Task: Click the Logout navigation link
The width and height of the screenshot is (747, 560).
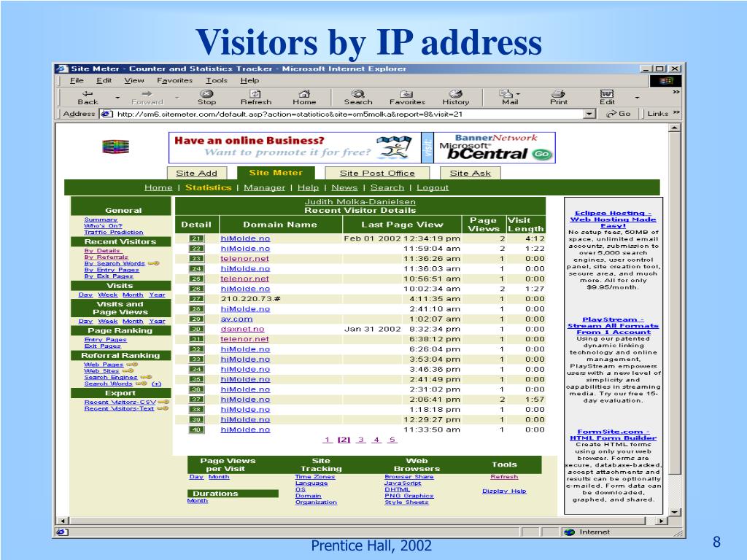Action: 433,187
